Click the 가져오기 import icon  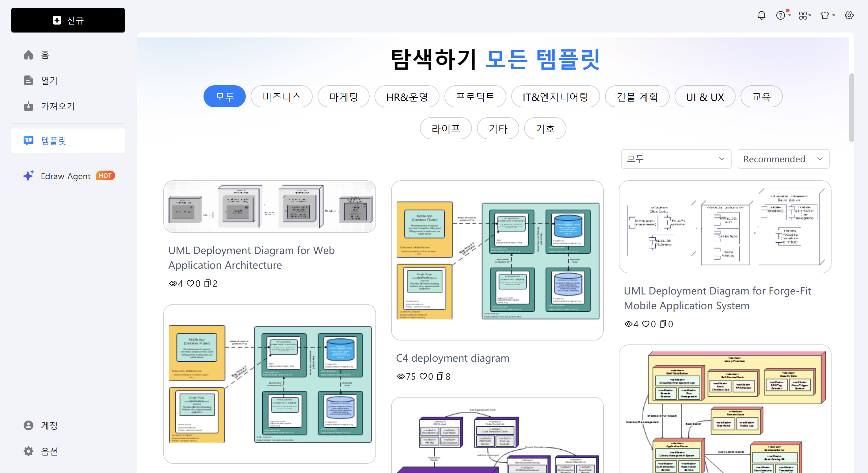(x=28, y=106)
